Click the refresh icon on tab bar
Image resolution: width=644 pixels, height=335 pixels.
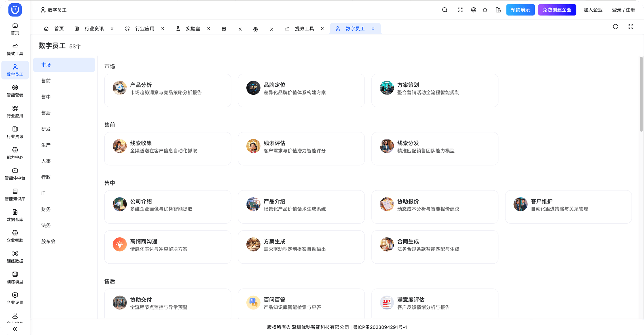[x=615, y=27]
